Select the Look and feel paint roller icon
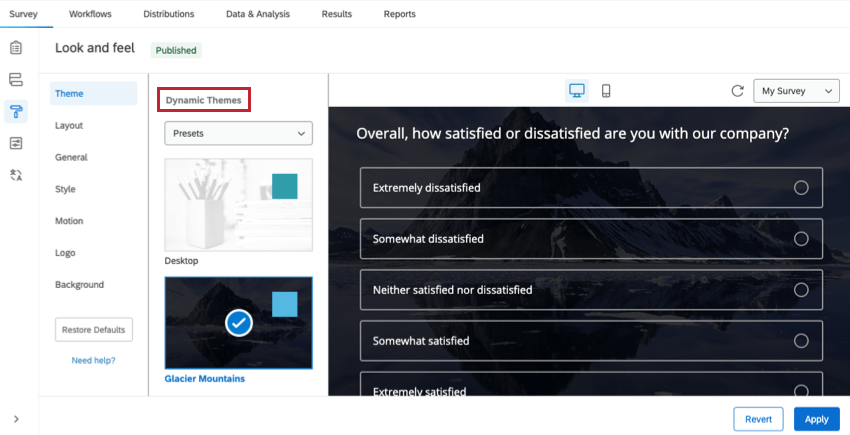This screenshot has height=435, width=850. (x=16, y=112)
